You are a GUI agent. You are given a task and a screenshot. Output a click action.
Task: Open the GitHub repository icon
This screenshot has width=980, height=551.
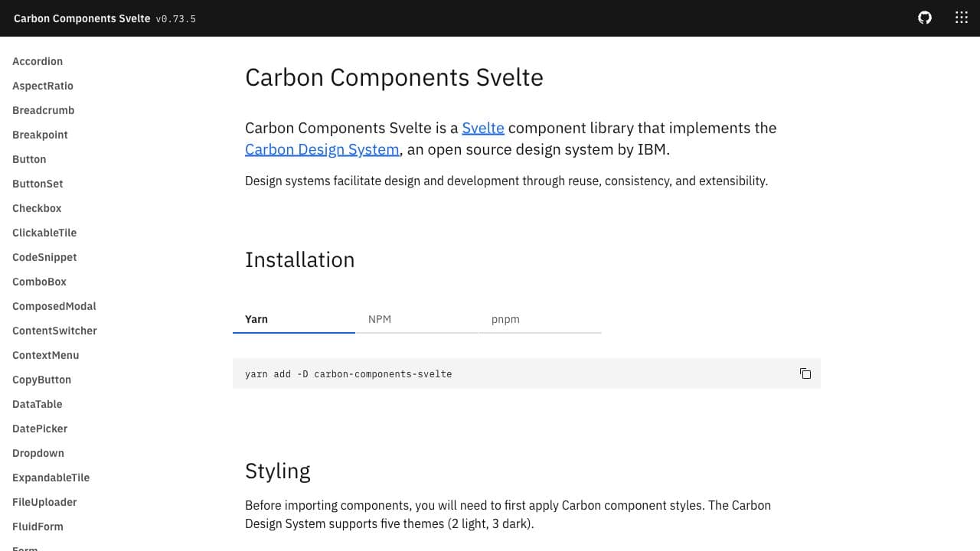click(x=925, y=18)
